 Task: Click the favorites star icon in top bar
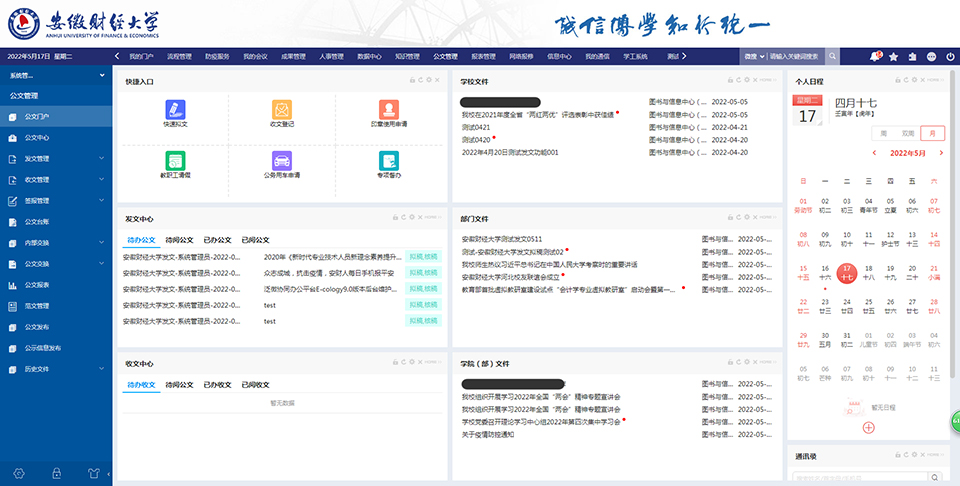893,56
